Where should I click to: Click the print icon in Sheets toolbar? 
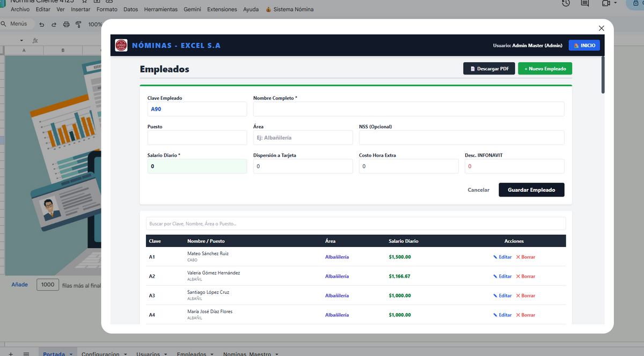pos(67,24)
